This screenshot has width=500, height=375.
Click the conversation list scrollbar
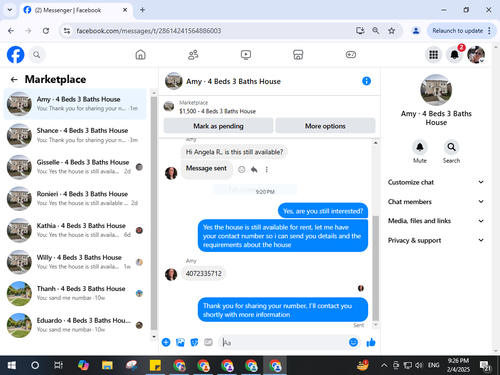[x=154, y=213]
